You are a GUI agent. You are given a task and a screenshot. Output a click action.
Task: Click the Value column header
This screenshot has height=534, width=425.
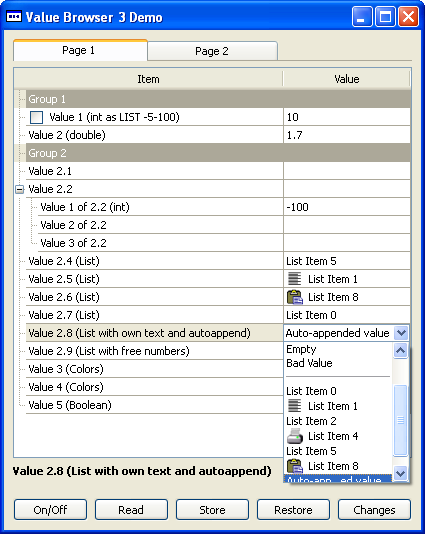point(346,79)
